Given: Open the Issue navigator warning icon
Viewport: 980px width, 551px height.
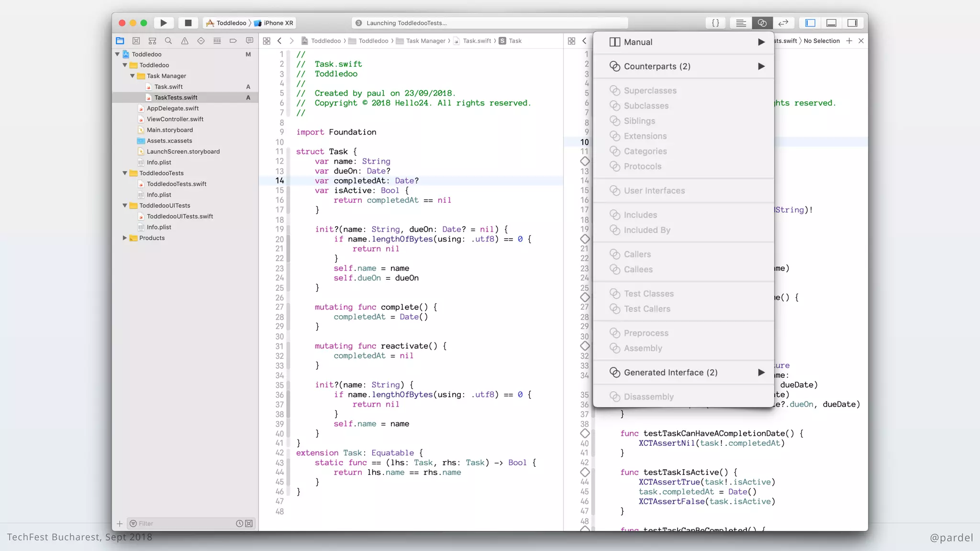Looking at the screenshot, I should pos(185,41).
